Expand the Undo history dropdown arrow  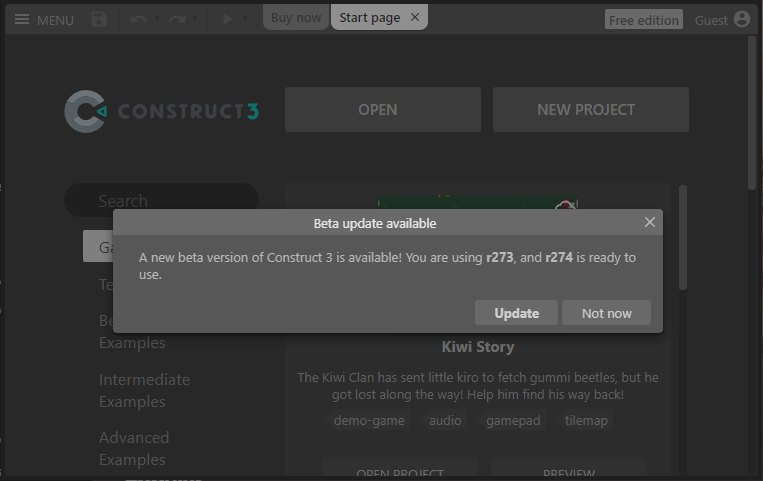[157, 19]
